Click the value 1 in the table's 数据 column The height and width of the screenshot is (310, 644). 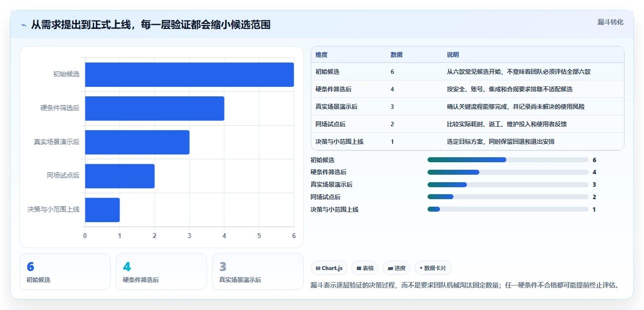[x=393, y=142]
